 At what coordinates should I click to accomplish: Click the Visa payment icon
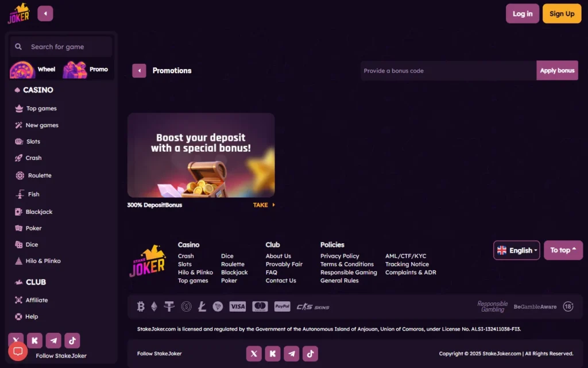coord(238,307)
